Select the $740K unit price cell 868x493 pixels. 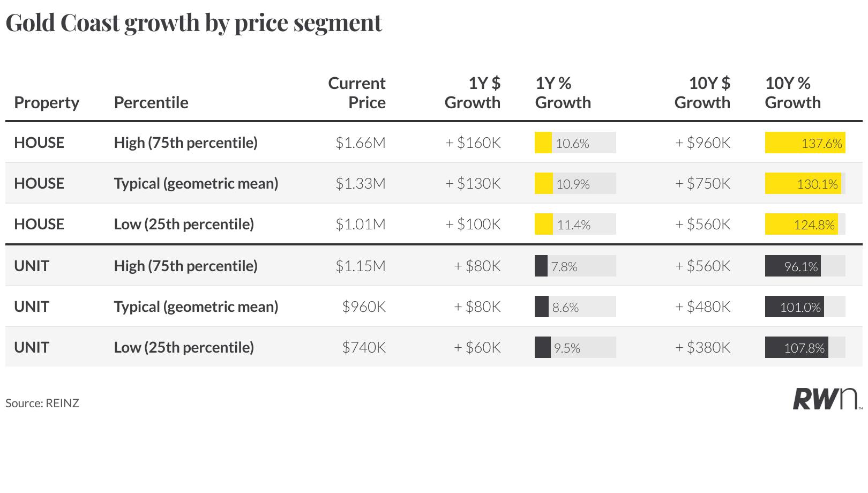point(364,348)
